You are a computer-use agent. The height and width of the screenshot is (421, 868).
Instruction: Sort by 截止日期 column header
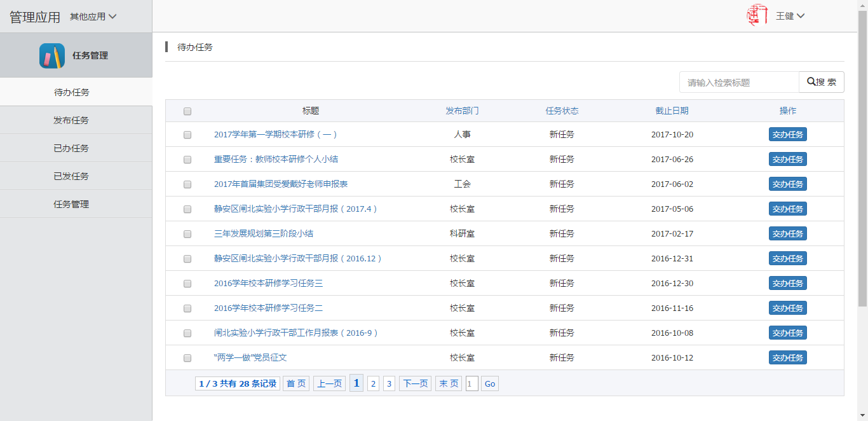tap(672, 111)
